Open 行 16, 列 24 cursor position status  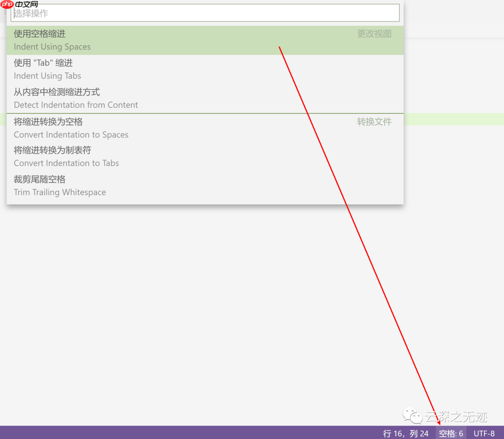pyautogui.click(x=406, y=433)
